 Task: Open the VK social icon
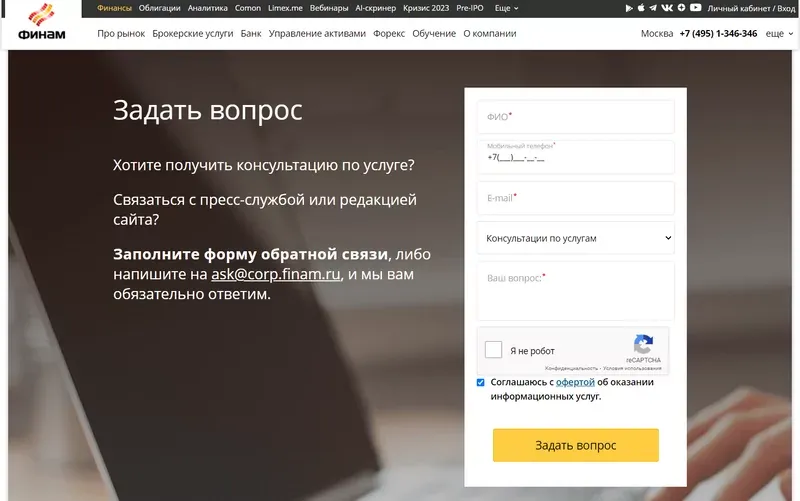click(x=667, y=8)
